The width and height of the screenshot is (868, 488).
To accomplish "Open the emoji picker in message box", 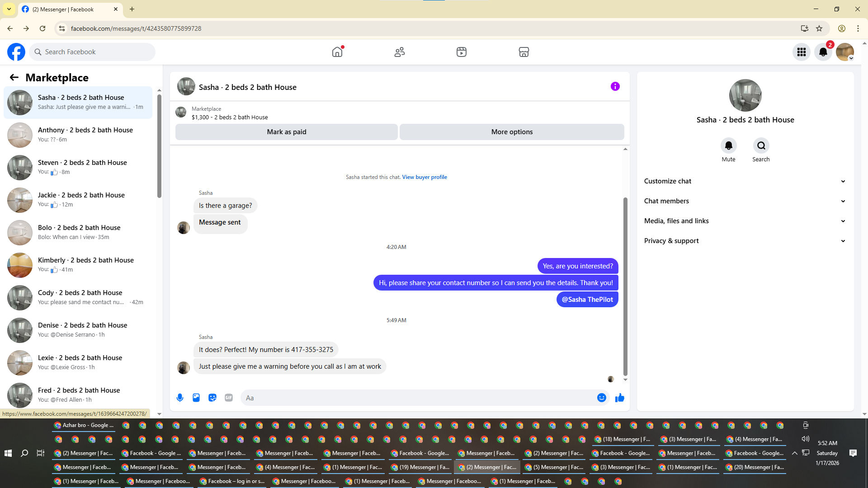I will click(601, 398).
